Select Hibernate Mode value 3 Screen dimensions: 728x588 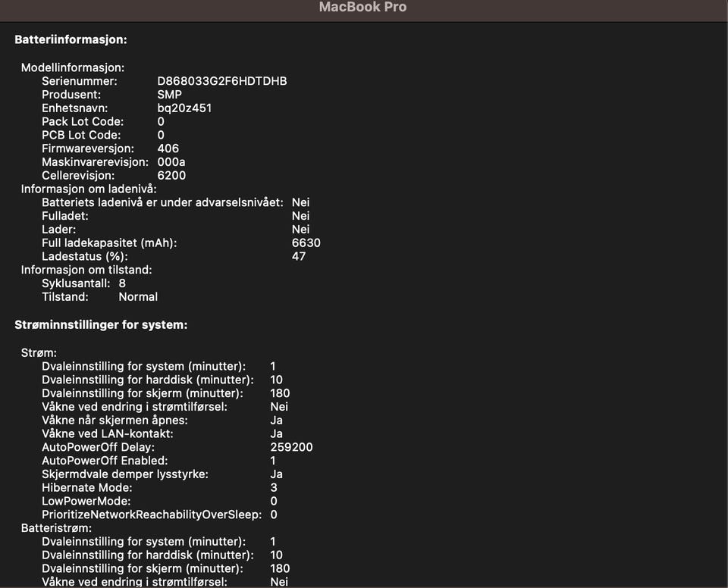pos(274,487)
